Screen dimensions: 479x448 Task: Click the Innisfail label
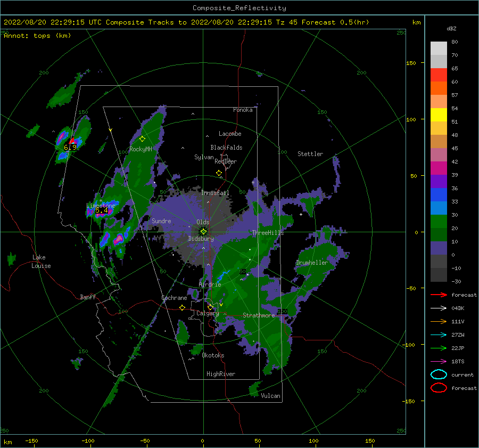point(215,193)
